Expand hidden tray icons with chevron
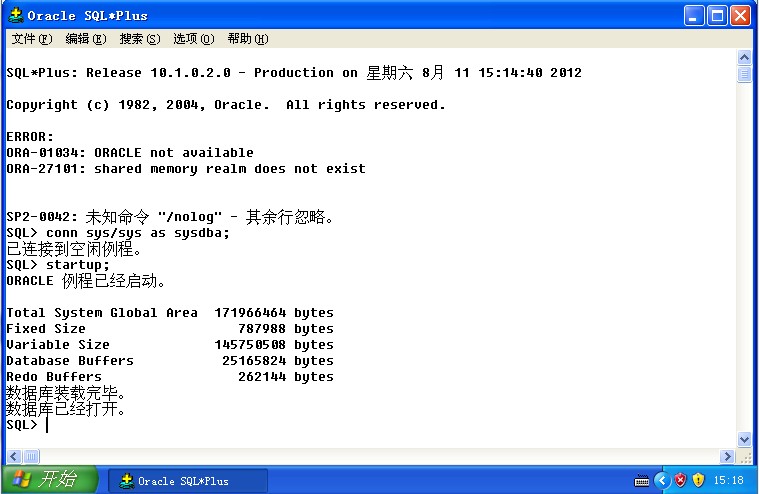The height and width of the screenshot is (494, 759). point(662,480)
